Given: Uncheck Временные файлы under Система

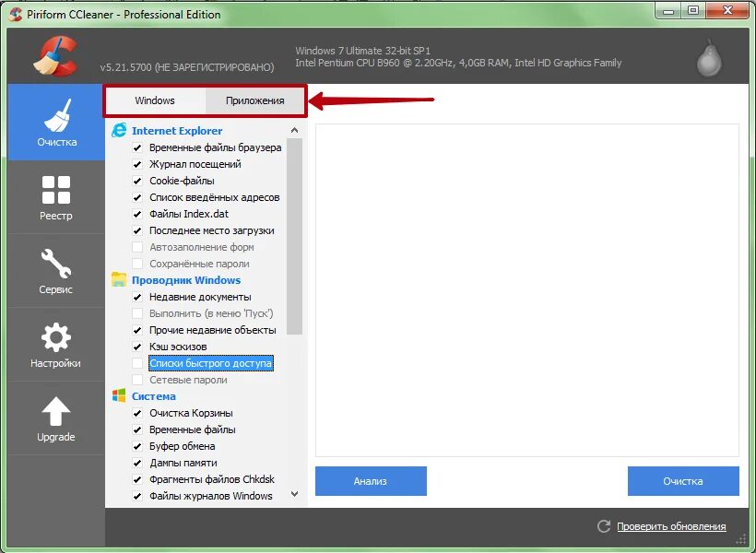Looking at the screenshot, I should click(x=137, y=429).
